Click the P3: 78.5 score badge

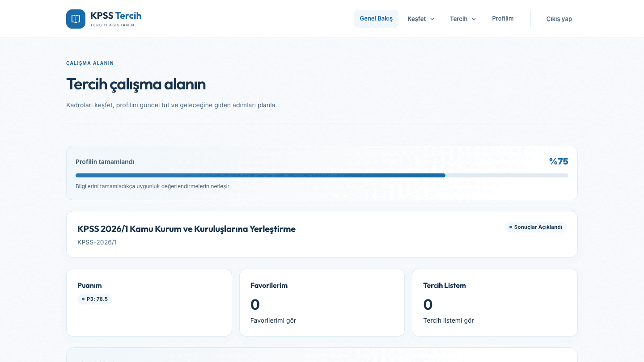pyautogui.click(x=95, y=299)
